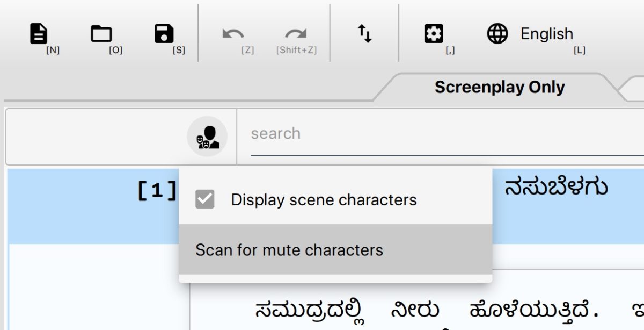Screen dimensions: 644x330
Task: Open an existing screenplay using the folder icon
Action: tap(100, 33)
